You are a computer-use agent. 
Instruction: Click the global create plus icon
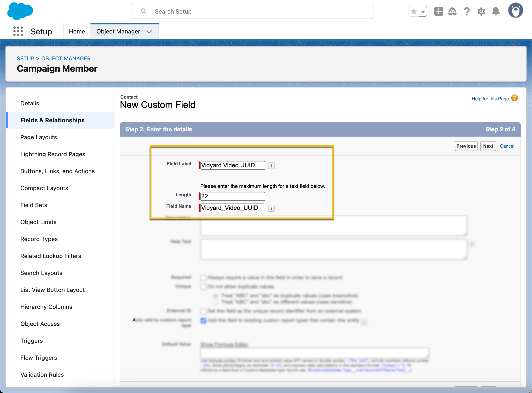pos(439,11)
